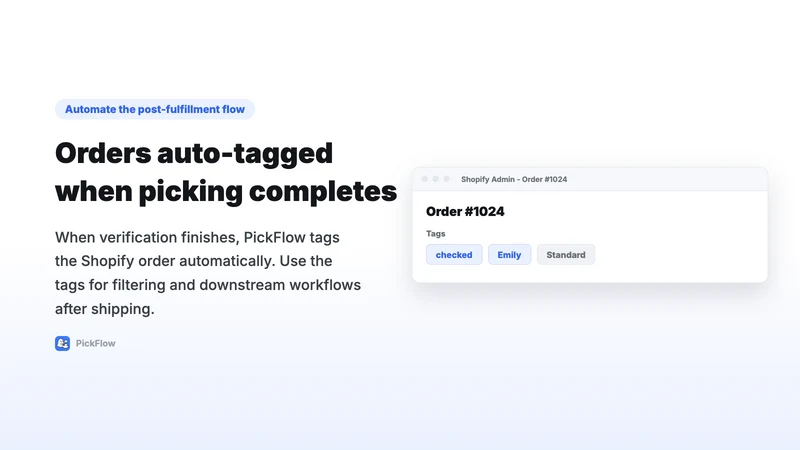Click the 'Order #1024' heading
The width and height of the screenshot is (800, 450).
point(465,211)
